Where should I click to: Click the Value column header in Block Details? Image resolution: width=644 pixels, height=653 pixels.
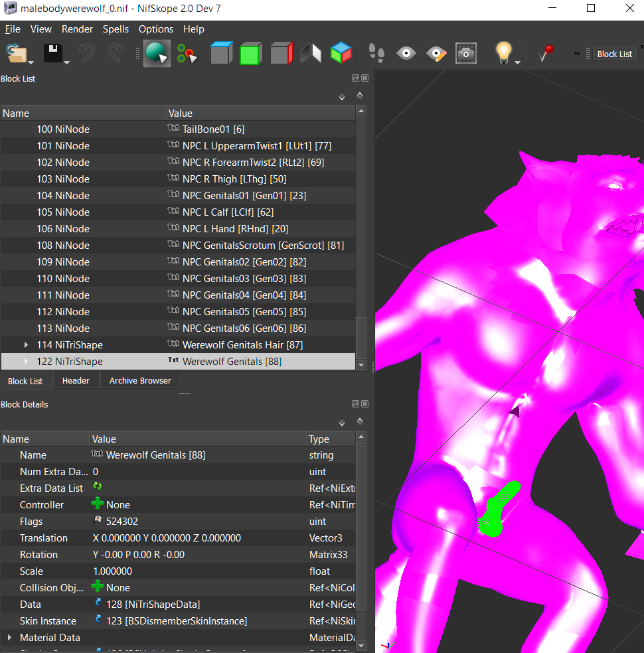pyautogui.click(x=198, y=439)
